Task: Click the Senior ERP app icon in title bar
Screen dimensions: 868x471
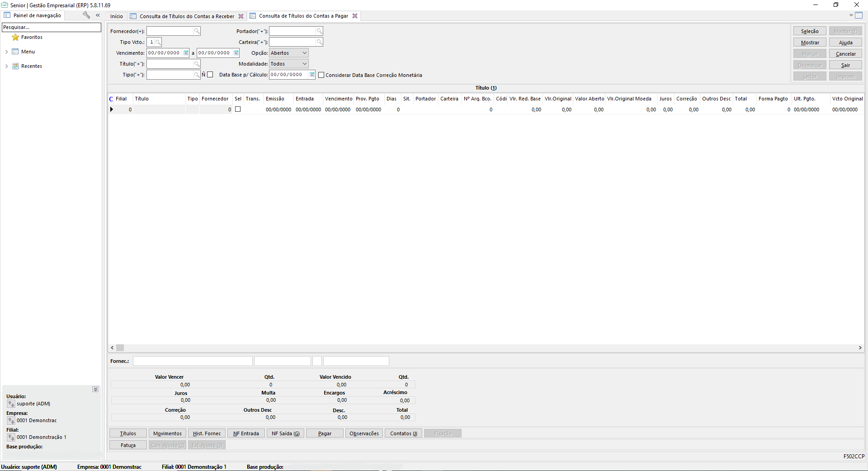Action: [5, 5]
